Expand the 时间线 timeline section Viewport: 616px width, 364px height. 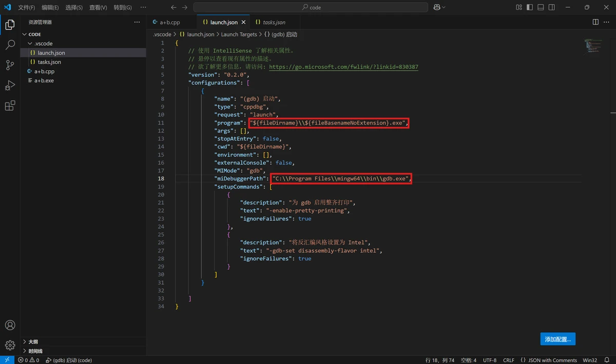tap(35, 351)
